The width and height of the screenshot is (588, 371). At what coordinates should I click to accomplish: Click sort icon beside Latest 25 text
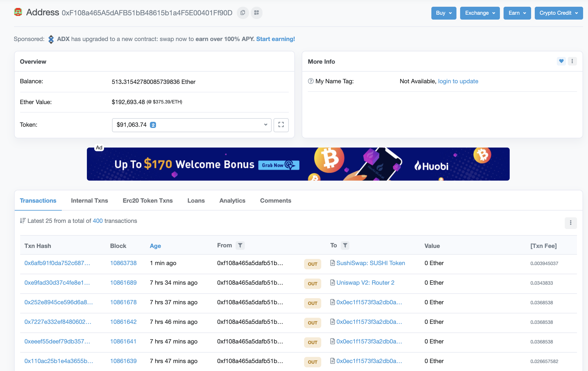click(23, 221)
